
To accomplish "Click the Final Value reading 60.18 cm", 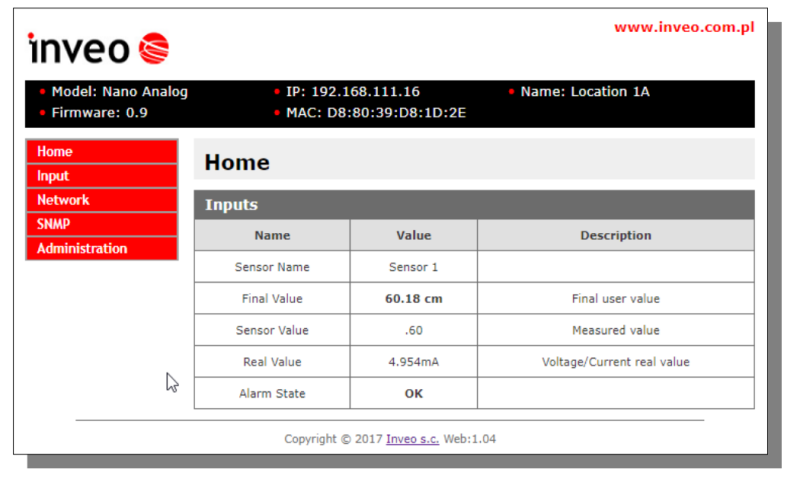I will (x=413, y=298).
